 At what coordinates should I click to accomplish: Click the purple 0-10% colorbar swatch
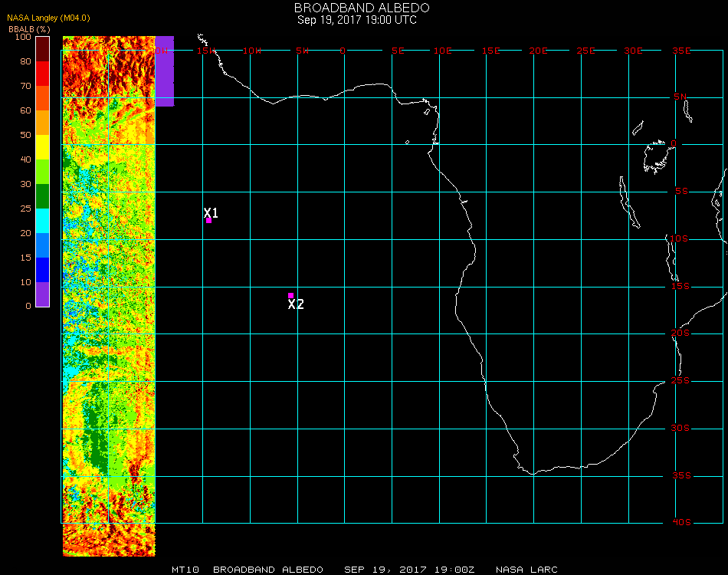coord(43,294)
